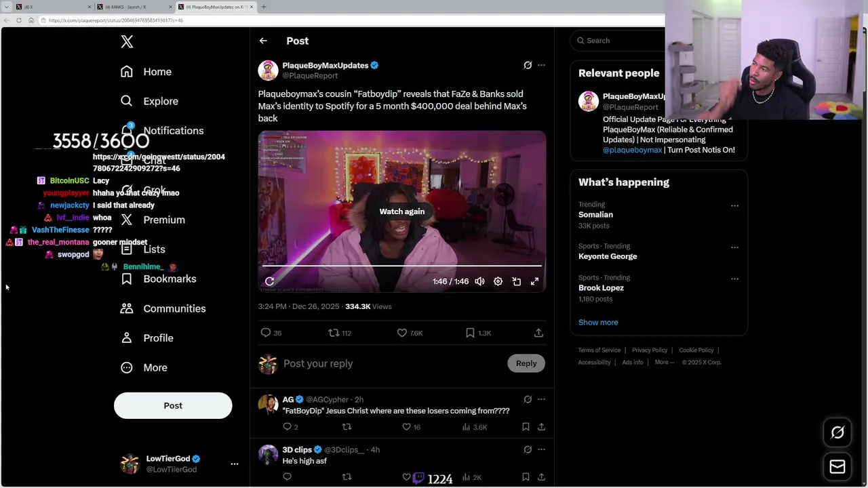Mute the video volume
This screenshot has width=868, height=488.
479,281
